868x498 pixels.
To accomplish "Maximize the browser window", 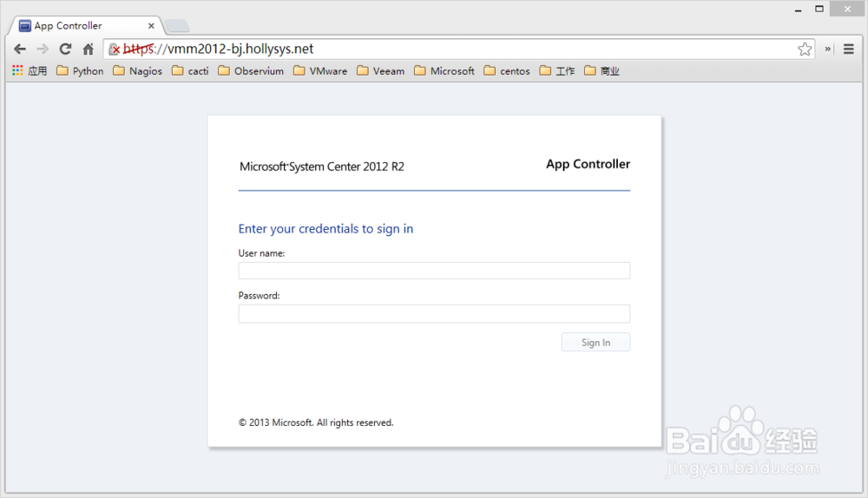I will 819,9.
